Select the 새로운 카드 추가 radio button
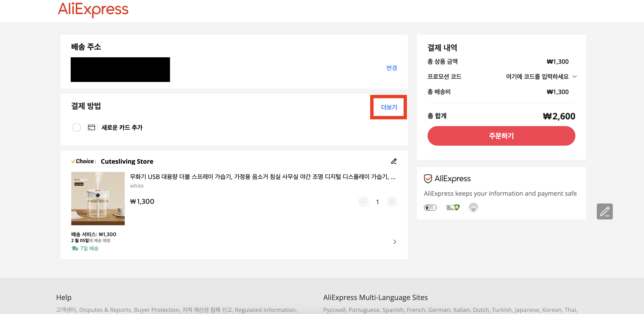The image size is (644, 314). (77, 128)
